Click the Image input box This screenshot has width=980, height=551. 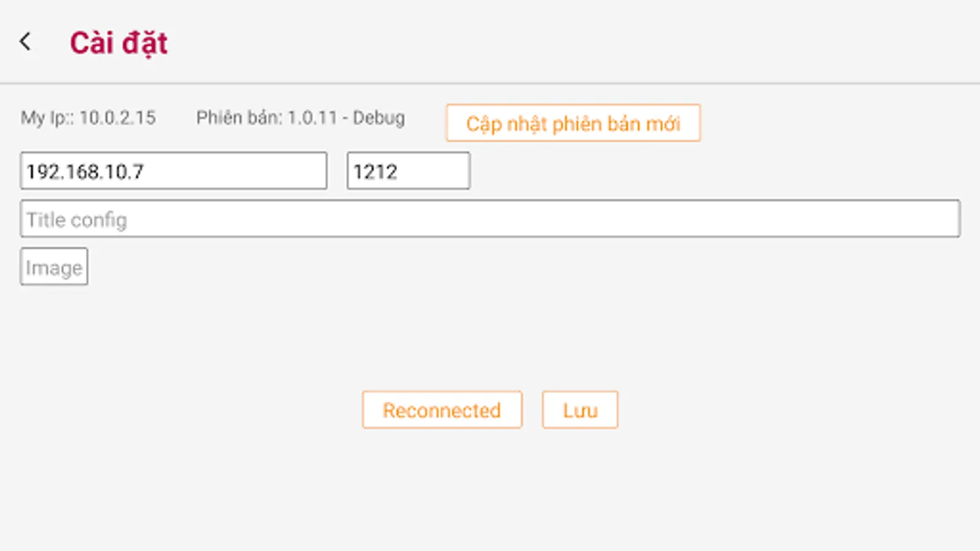(54, 266)
